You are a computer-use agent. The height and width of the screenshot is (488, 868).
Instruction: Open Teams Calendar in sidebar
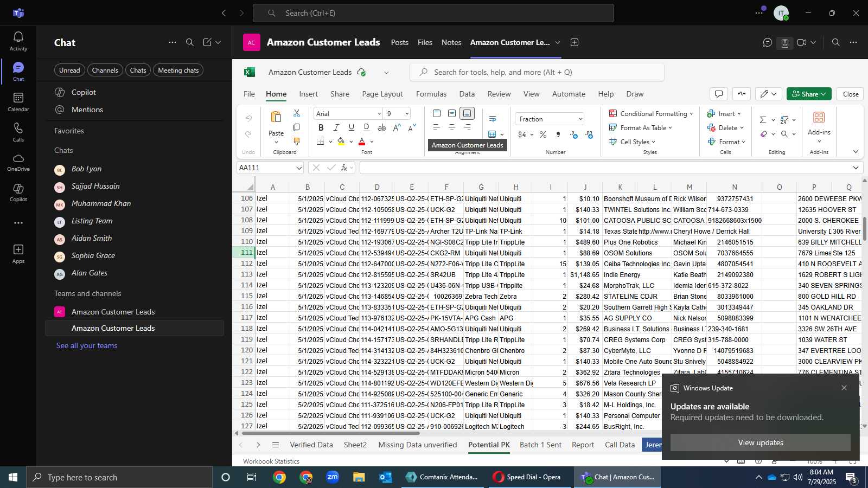(x=18, y=101)
